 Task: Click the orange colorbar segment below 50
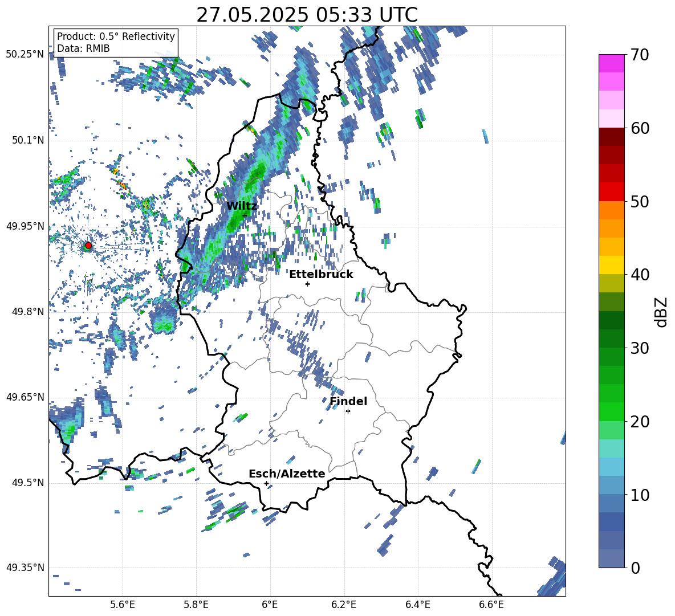(611, 210)
